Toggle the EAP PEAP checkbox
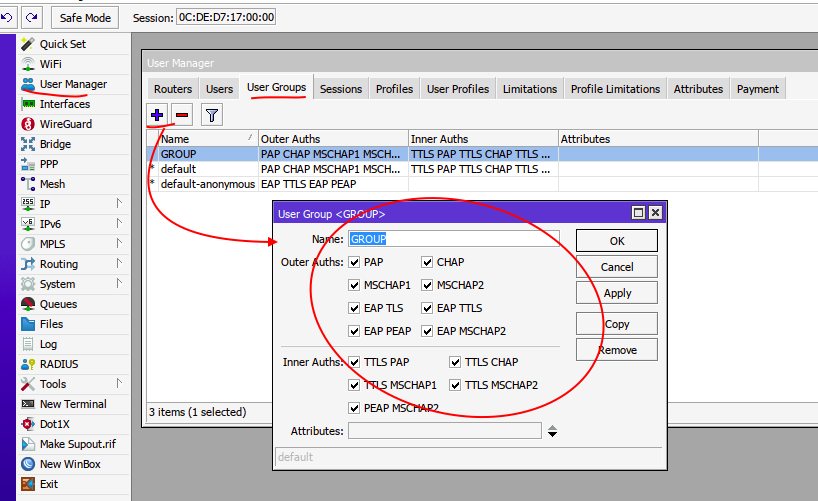The height and width of the screenshot is (501, 818). pyautogui.click(x=354, y=331)
